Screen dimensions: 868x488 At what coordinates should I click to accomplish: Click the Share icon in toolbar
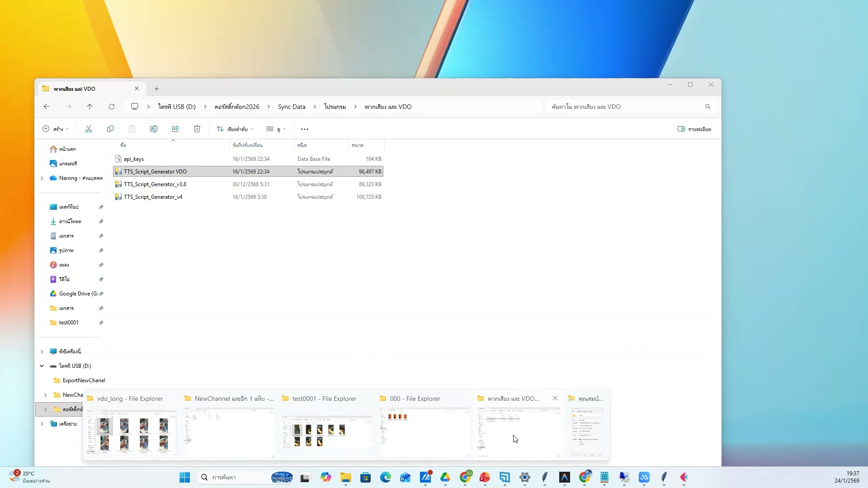tap(175, 129)
